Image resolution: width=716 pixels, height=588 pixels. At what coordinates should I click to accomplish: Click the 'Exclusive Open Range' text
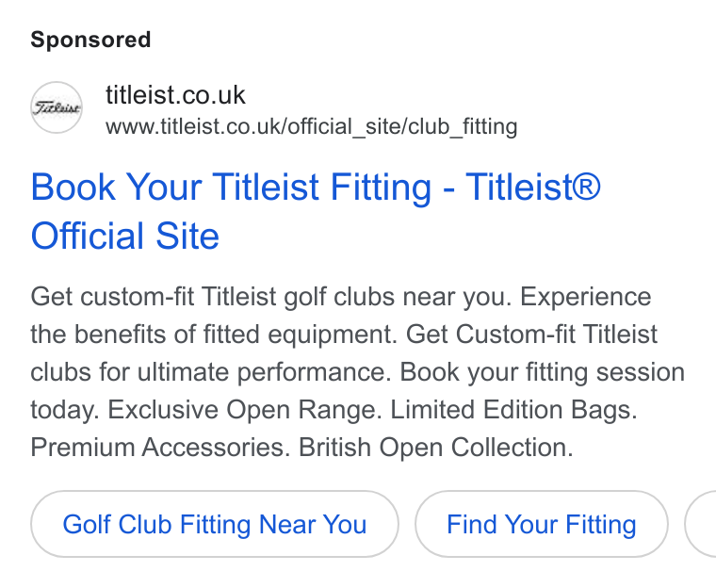244,410
